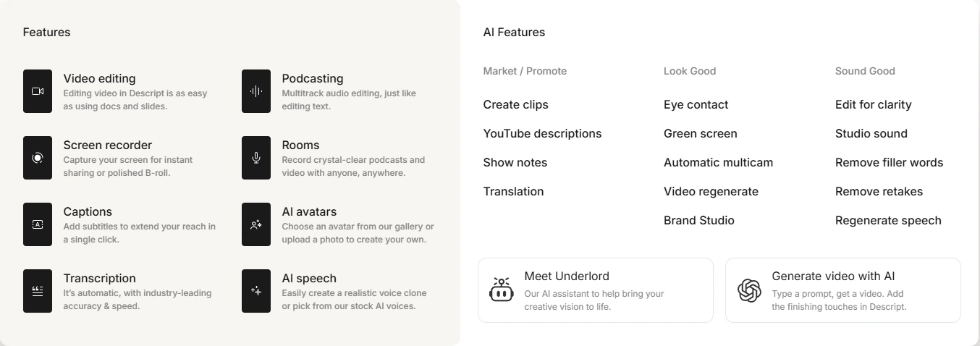980x346 pixels.
Task: Open the Captions icon tile
Action: [x=38, y=224]
